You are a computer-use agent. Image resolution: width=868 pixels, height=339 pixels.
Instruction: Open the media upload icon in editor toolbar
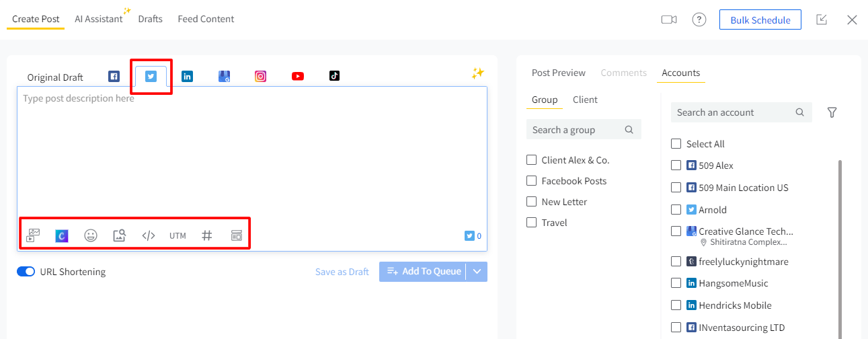[x=34, y=235]
